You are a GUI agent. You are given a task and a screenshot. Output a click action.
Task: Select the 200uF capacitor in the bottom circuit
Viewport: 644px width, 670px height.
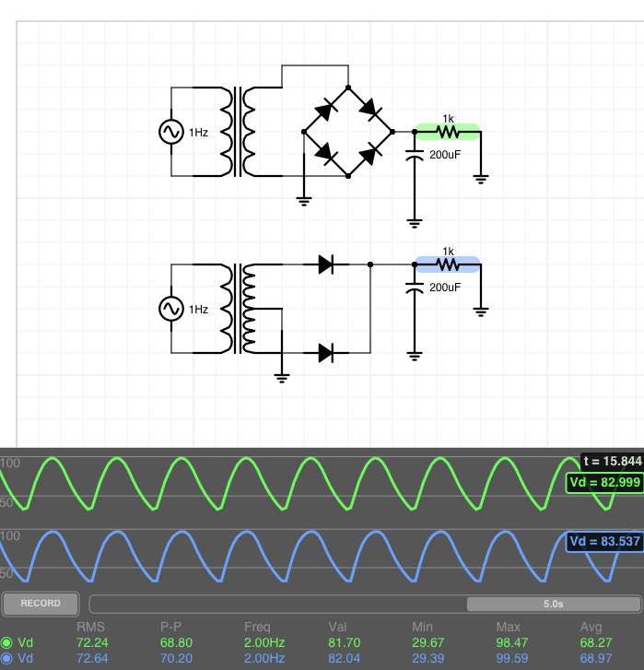tap(415, 288)
